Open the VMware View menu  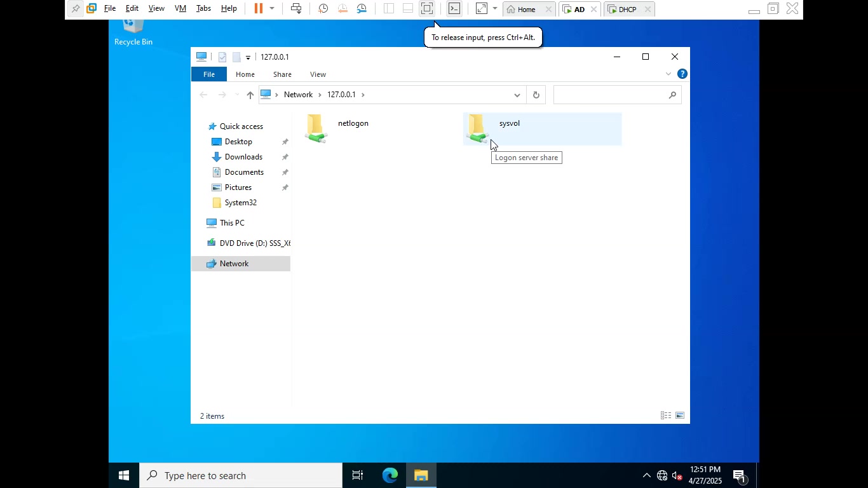pos(156,9)
